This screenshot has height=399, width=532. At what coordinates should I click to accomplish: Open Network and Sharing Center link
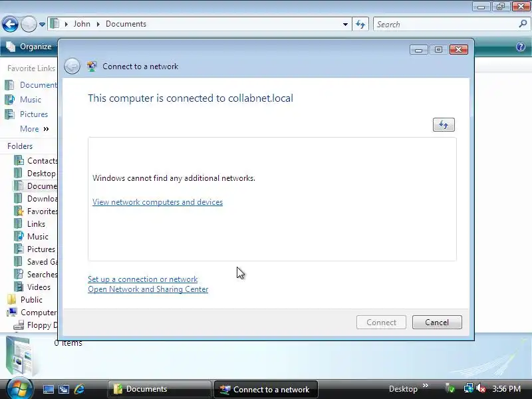tap(148, 289)
